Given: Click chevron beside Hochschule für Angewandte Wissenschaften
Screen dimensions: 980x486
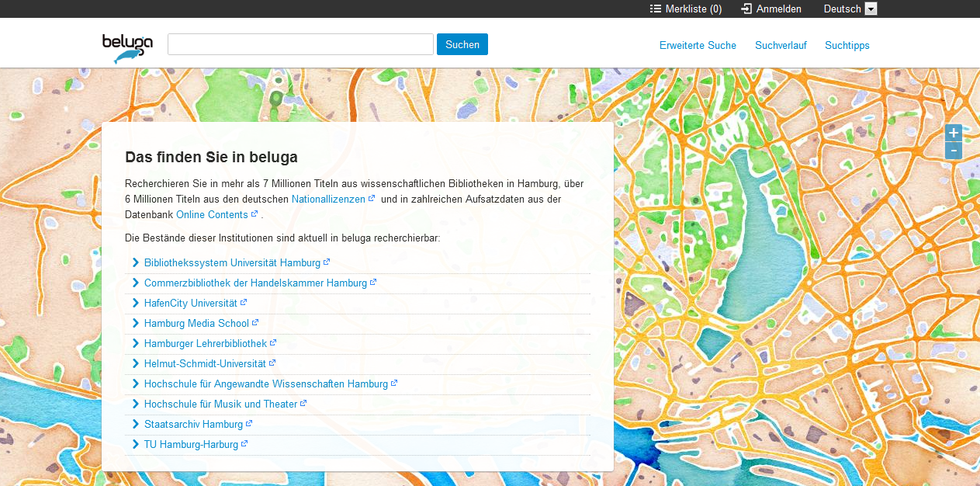Looking at the screenshot, I should point(136,384).
